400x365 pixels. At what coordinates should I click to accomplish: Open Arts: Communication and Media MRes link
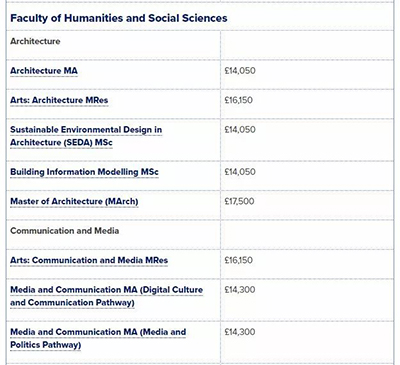(x=89, y=260)
